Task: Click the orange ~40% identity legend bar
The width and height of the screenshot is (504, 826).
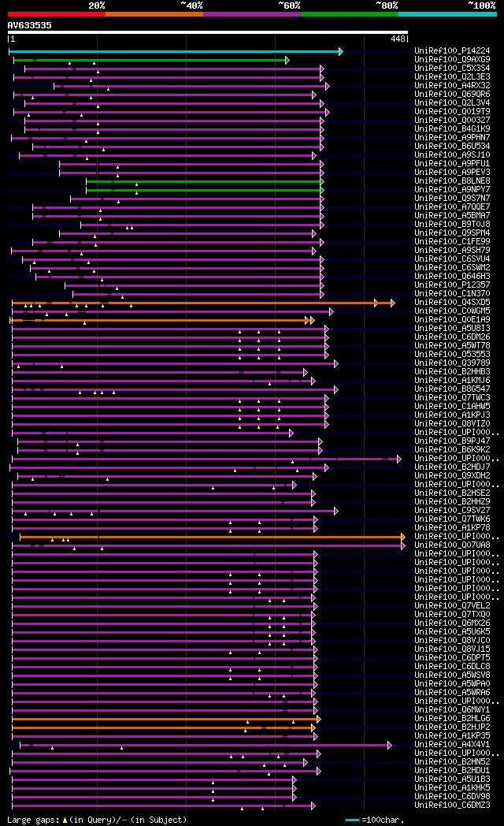Action: [154, 14]
